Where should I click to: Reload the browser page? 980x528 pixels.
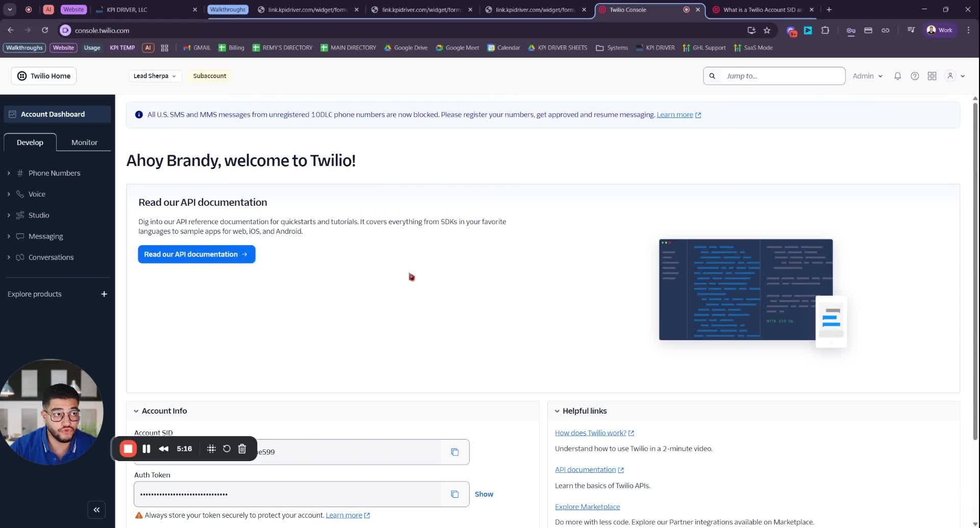click(45, 30)
